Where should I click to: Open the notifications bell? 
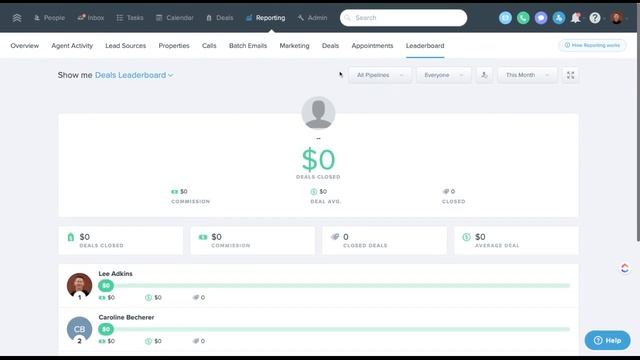click(x=576, y=18)
